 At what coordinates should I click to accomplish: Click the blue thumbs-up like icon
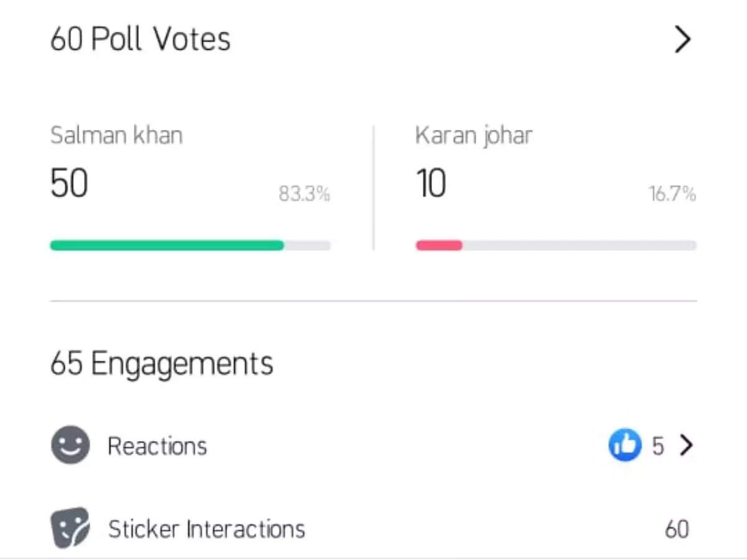[624, 446]
